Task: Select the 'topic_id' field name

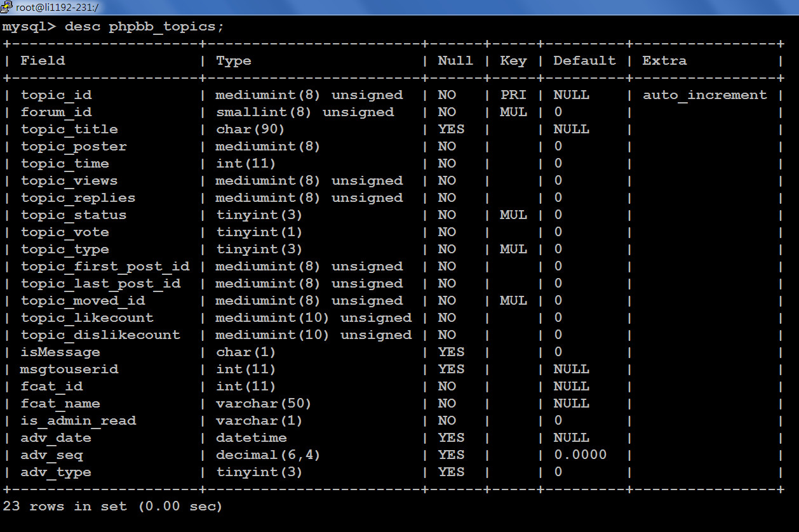Action: click(56, 95)
